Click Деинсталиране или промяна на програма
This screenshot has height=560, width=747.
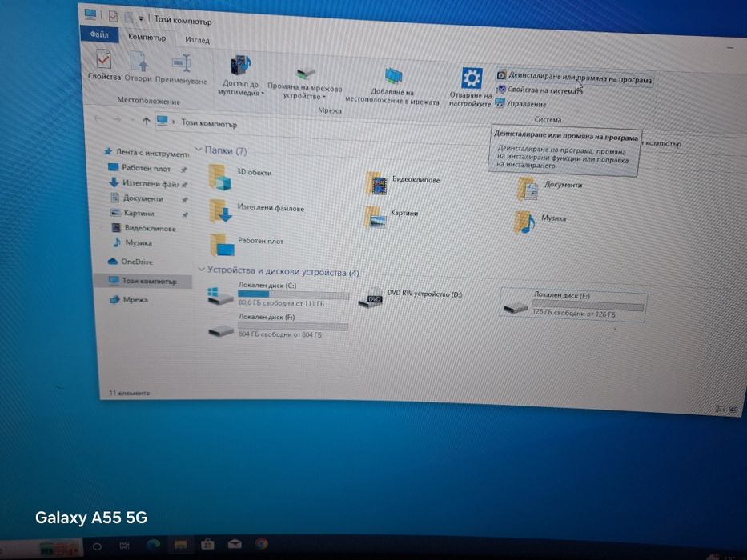pyautogui.click(x=574, y=78)
